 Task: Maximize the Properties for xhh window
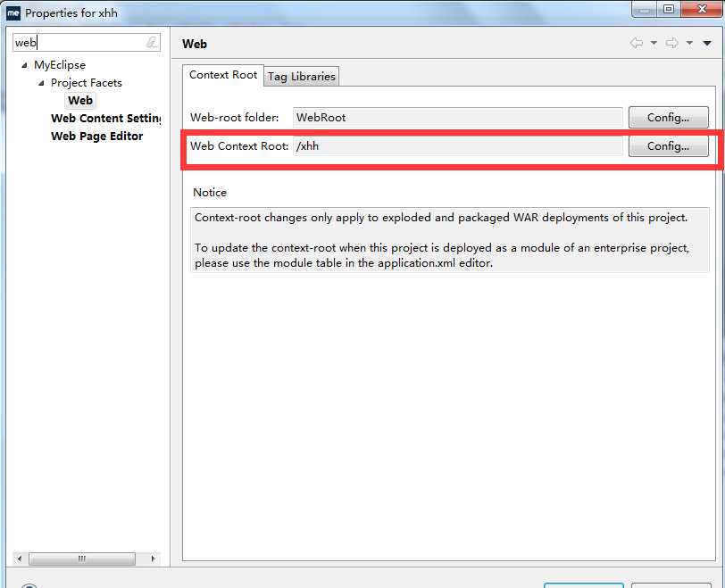pos(668,9)
